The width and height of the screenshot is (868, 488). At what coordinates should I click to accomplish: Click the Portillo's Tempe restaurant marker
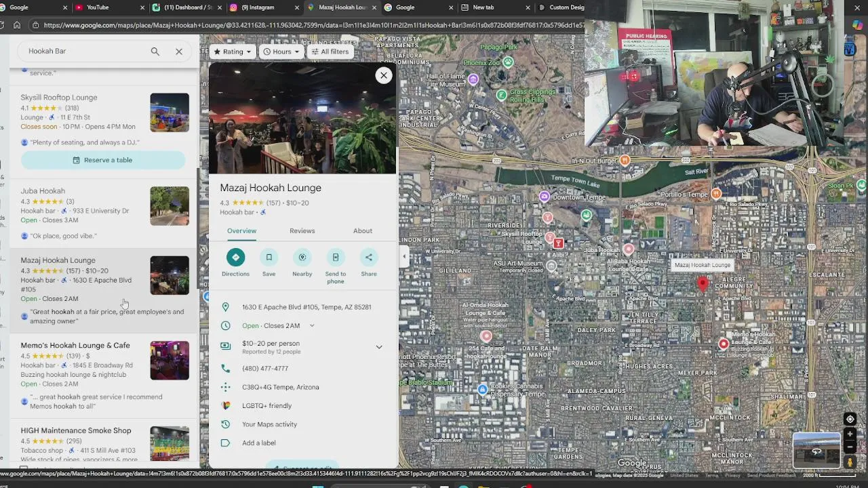pos(716,195)
